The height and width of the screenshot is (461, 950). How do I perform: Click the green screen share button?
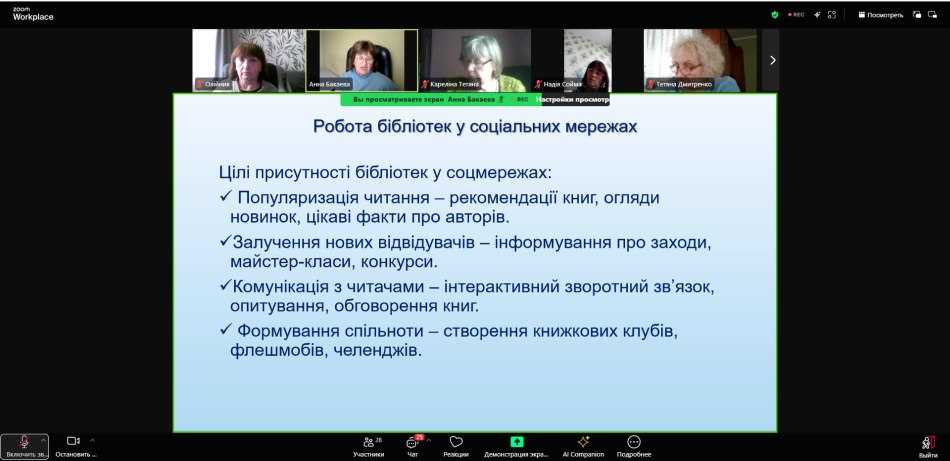[516, 442]
